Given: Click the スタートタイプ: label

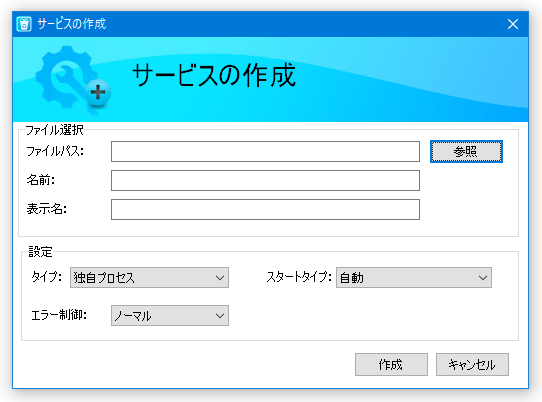Looking at the screenshot, I should pos(299,277).
